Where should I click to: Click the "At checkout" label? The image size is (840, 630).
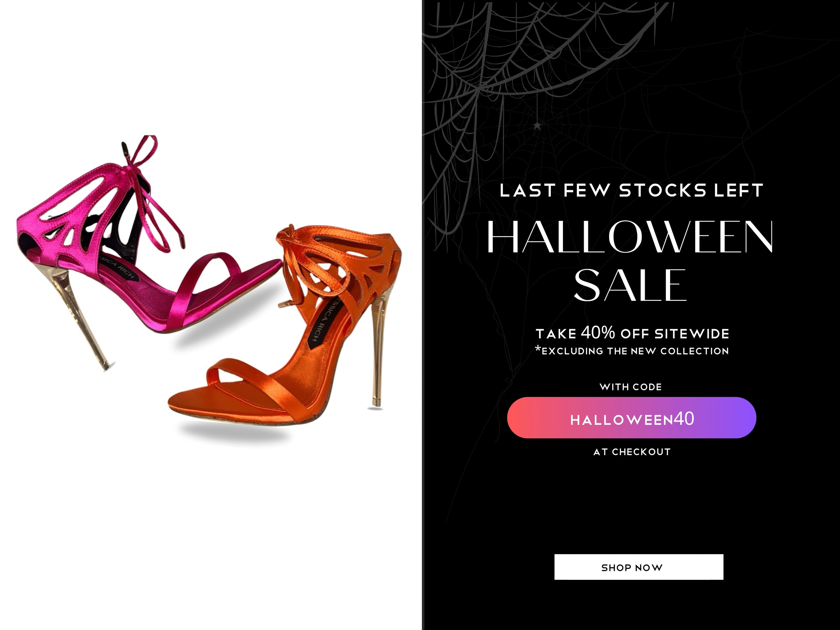point(632,452)
